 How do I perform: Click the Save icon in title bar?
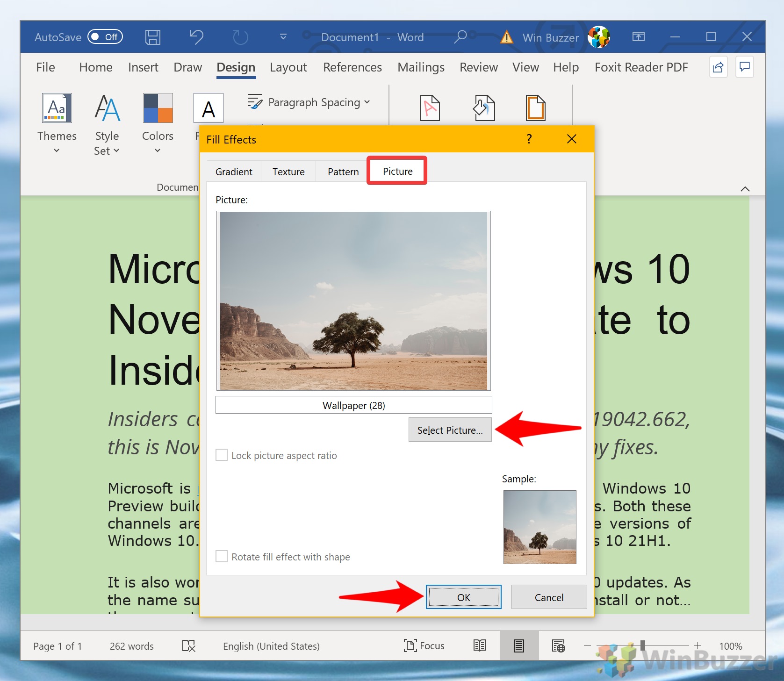(x=152, y=37)
